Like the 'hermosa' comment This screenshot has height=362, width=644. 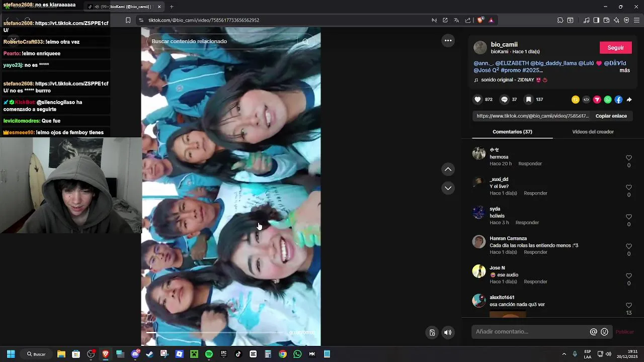tap(628, 158)
